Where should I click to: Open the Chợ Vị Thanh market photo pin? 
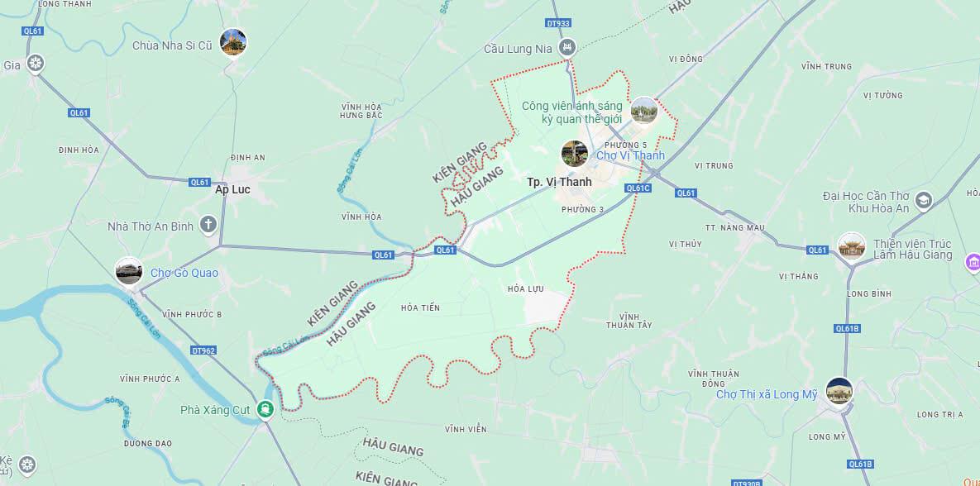point(575,154)
